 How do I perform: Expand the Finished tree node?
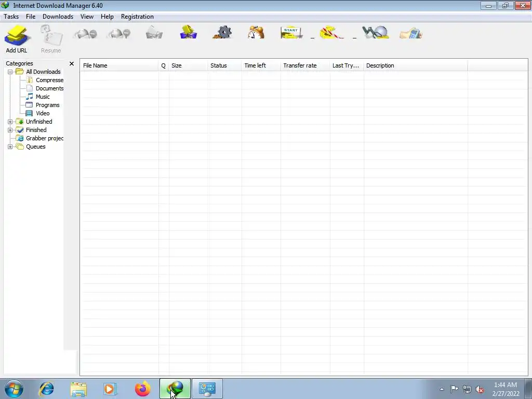(10, 130)
